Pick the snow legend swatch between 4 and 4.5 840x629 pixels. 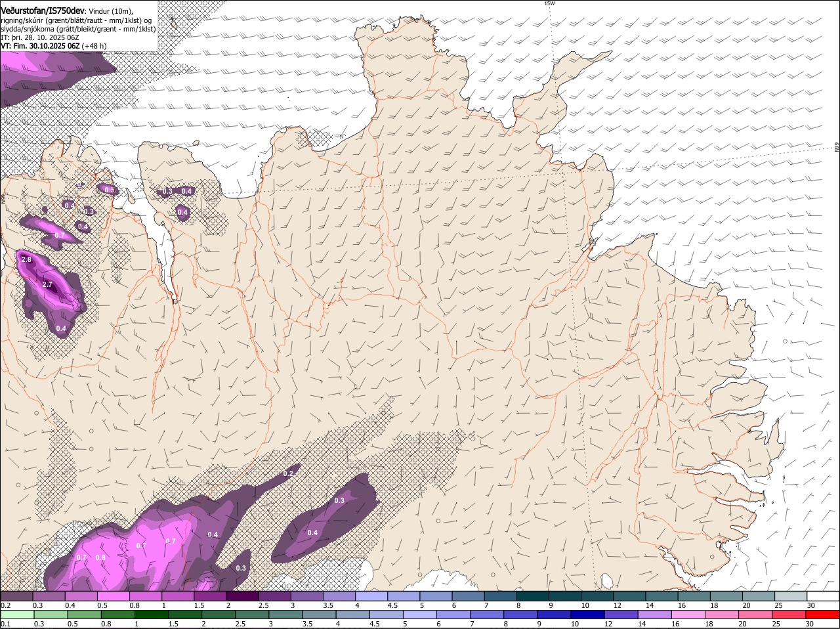(371, 596)
